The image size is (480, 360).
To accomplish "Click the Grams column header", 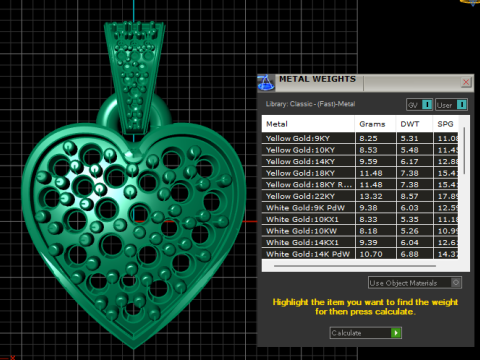I will point(375,124).
